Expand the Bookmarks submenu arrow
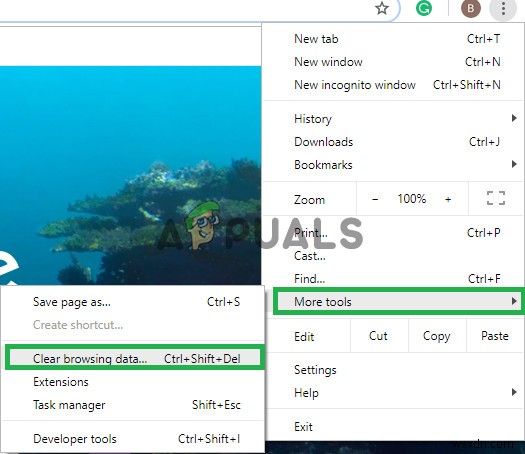 514,164
